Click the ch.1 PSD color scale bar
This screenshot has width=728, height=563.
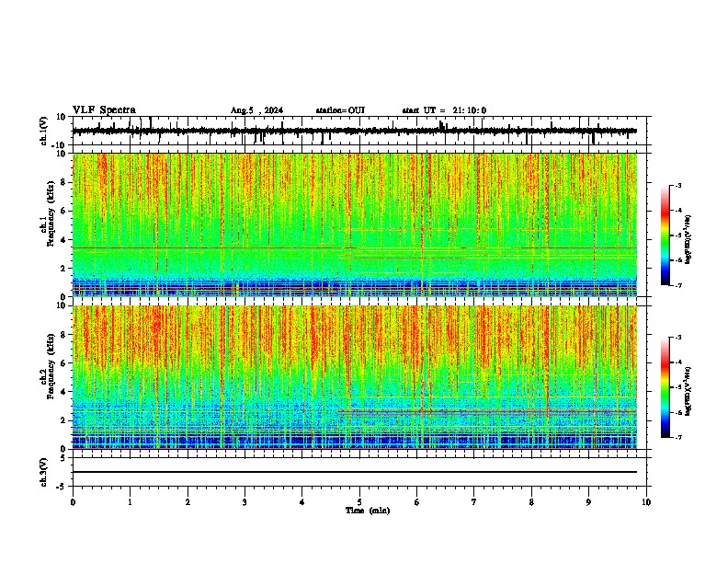coord(665,236)
